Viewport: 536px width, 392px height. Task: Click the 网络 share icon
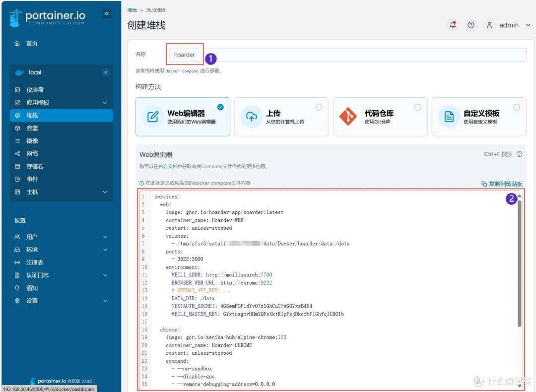click(17, 154)
